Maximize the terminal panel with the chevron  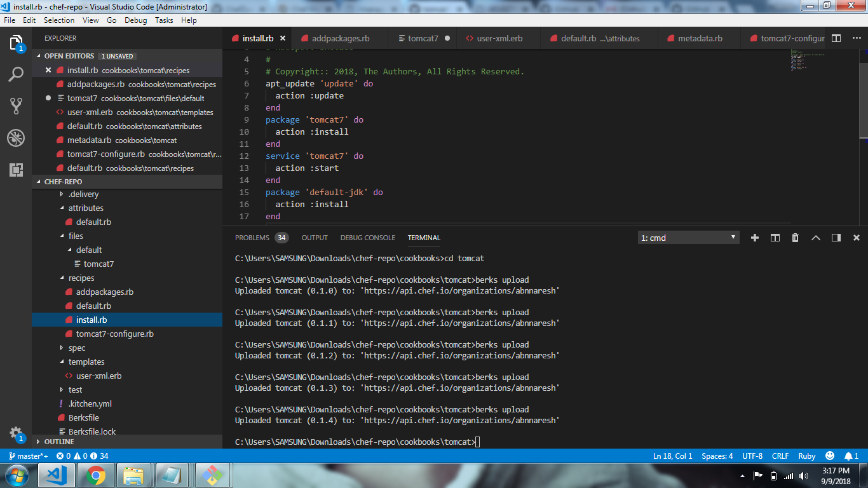[x=816, y=237]
